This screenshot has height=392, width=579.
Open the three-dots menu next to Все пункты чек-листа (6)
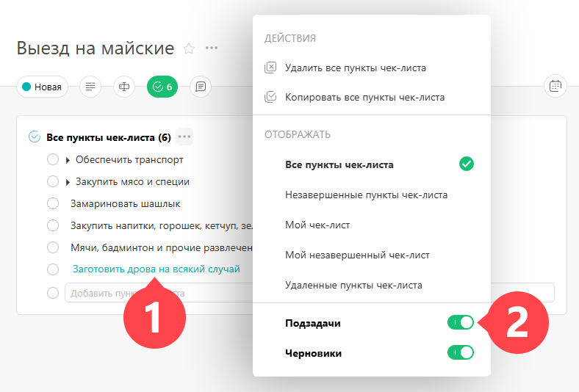coord(184,137)
